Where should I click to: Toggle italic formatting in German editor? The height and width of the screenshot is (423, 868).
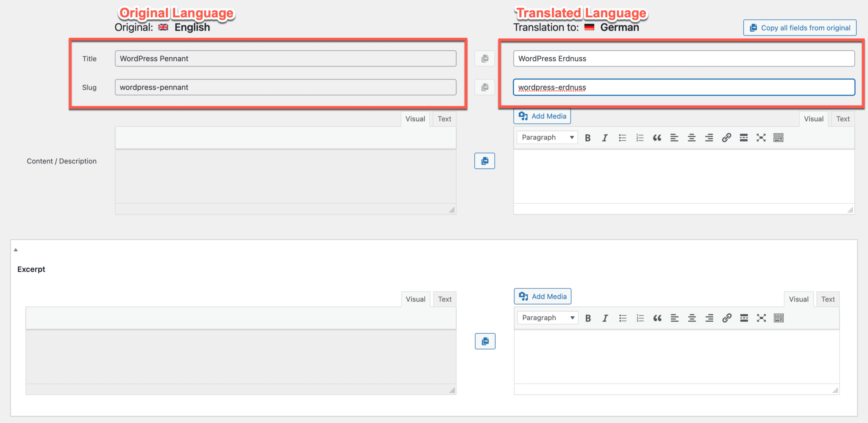pyautogui.click(x=605, y=137)
